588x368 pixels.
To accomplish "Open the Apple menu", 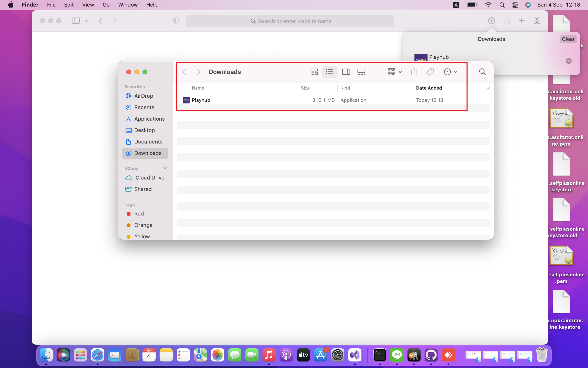I will (x=11, y=5).
